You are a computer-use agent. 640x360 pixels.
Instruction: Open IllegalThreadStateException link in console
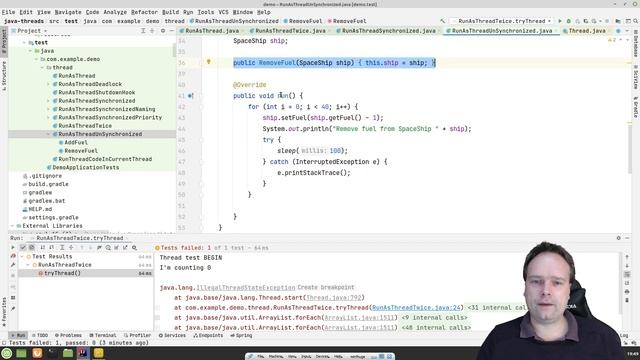[x=246, y=287]
